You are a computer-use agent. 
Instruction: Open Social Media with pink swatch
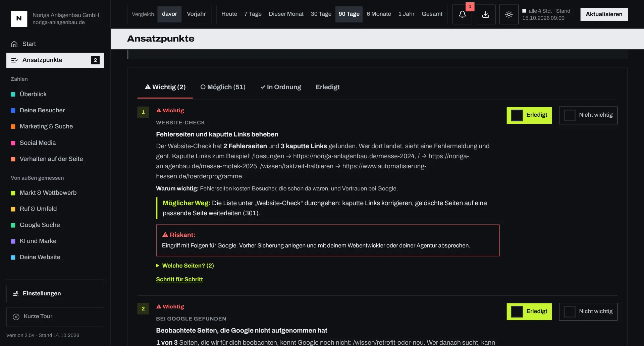[55, 143]
